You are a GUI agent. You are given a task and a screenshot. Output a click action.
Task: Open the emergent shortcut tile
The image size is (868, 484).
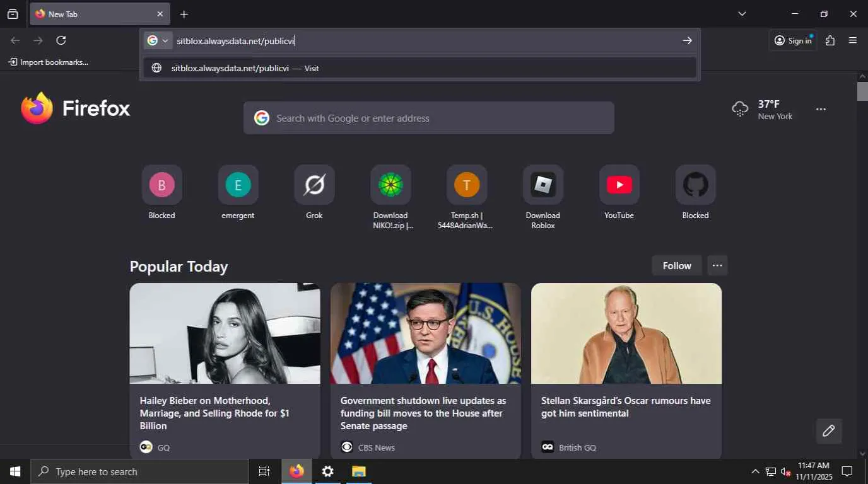click(238, 185)
